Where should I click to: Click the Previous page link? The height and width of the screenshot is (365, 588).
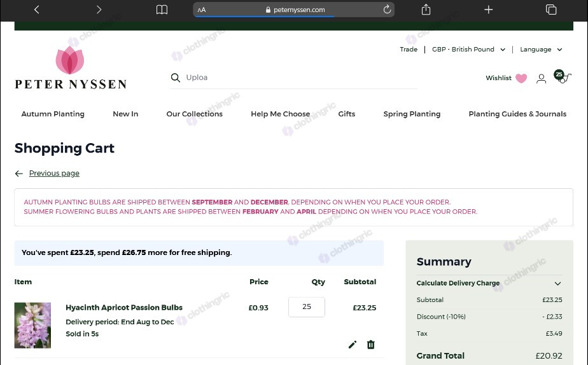pos(54,173)
